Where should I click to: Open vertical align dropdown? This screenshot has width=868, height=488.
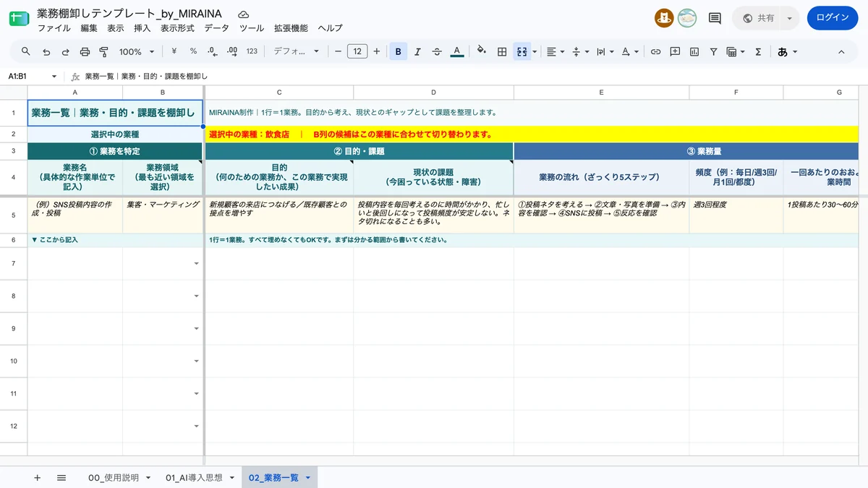580,51
